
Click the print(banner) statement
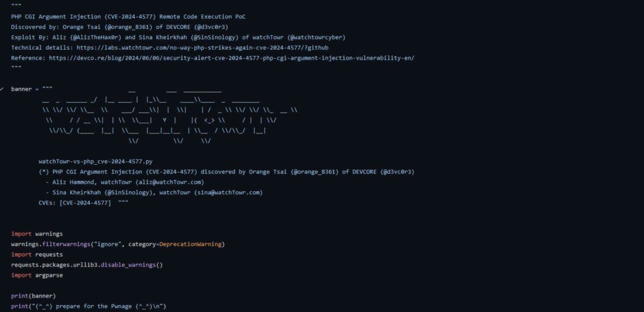pyautogui.click(x=33, y=296)
